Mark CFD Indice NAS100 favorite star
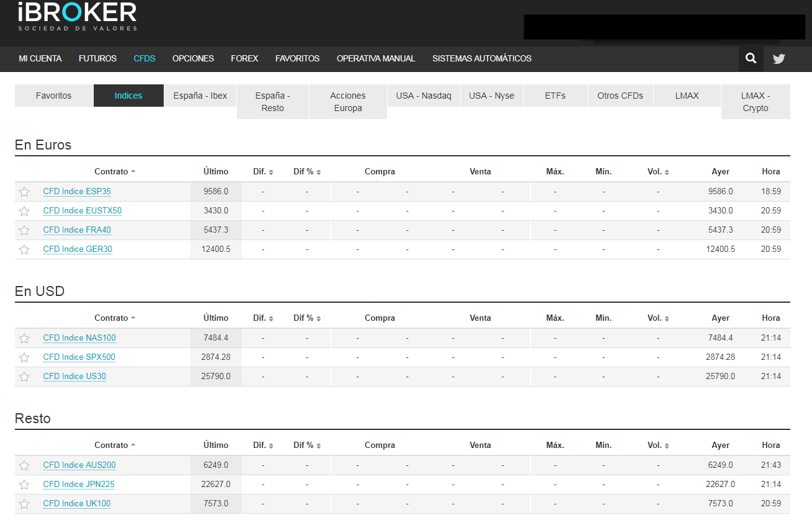The height and width of the screenshot is (528, 812). coord(24,338)
